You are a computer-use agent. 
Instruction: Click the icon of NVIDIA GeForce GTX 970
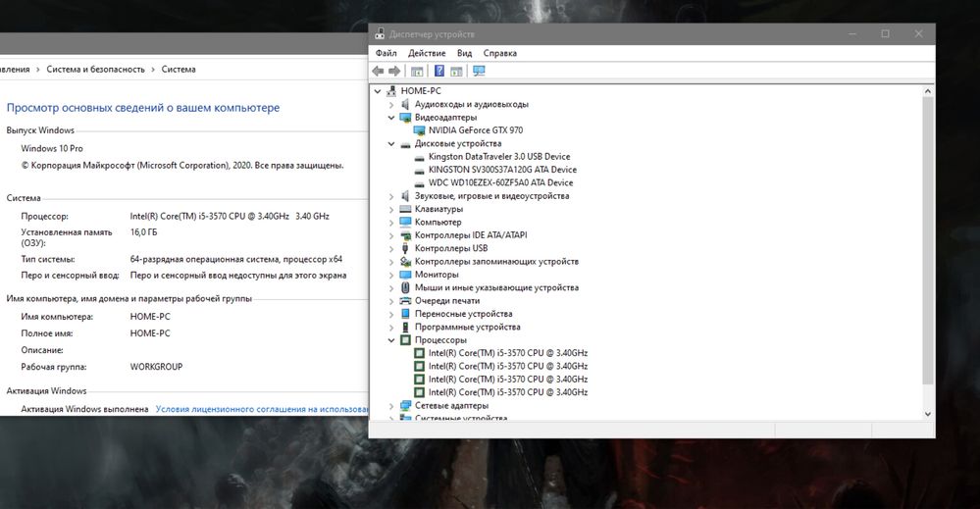tap(419, 130)
